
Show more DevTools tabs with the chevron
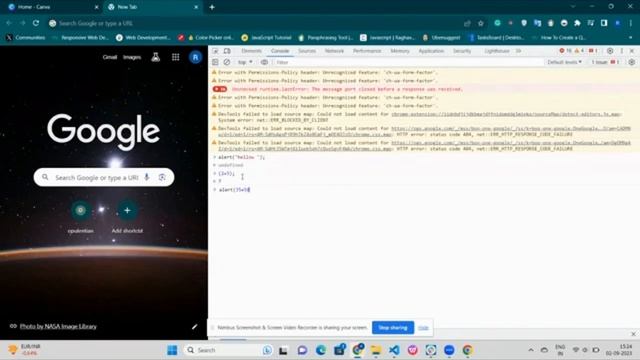tap(518, 51)
